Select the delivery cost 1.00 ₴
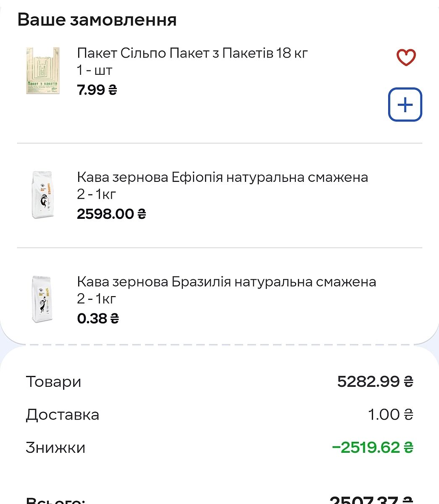Viewport: 439px width, 504px height. [390, 415]
